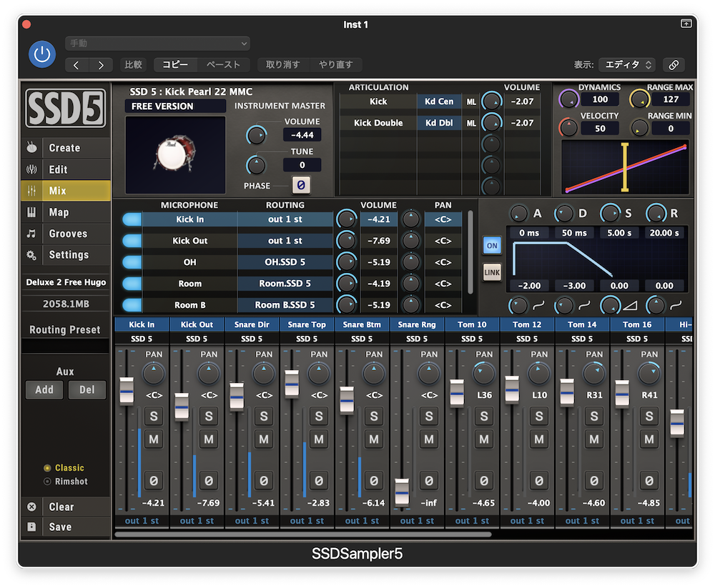Click the Edit waveform icon
The image size is (715, 588).
click(31, 169)
